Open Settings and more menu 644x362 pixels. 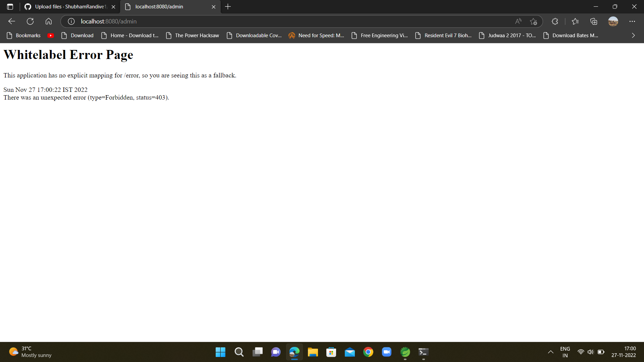(632, 21)
